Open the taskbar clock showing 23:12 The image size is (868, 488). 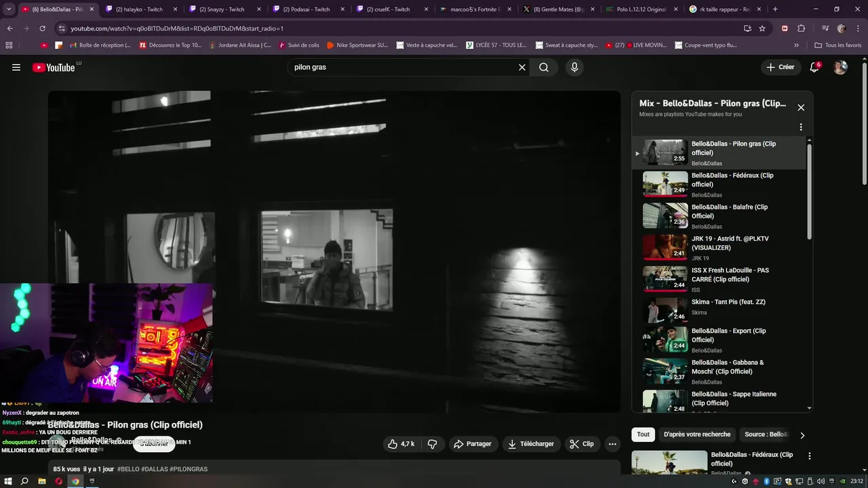[x=856, y=481]
